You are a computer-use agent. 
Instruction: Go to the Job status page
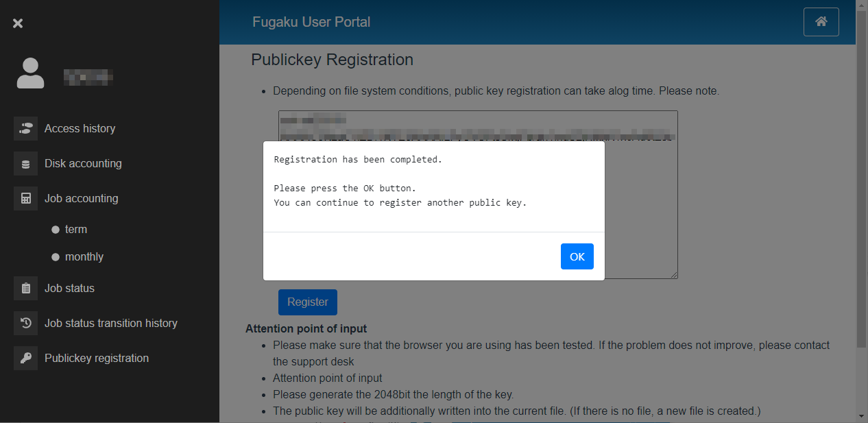click(x=69, y=289)
